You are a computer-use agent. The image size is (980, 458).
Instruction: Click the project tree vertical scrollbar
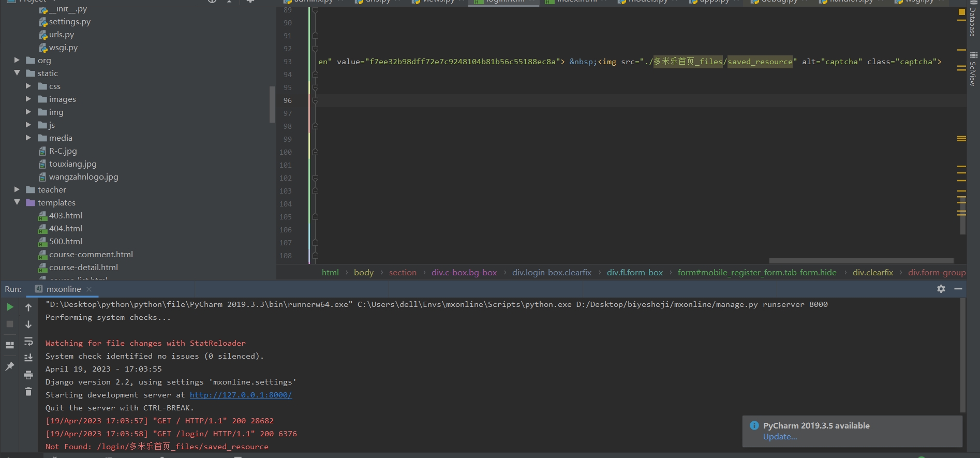point(272,104)
